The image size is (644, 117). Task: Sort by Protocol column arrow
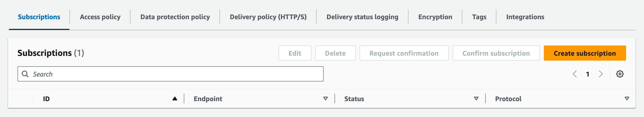point(627,99)
